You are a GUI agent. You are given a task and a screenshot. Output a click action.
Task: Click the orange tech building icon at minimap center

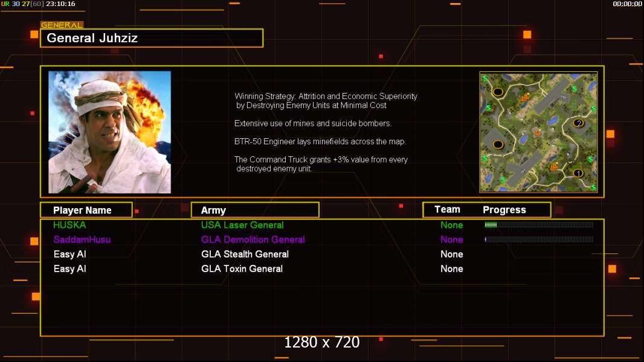tap(538, 132)
